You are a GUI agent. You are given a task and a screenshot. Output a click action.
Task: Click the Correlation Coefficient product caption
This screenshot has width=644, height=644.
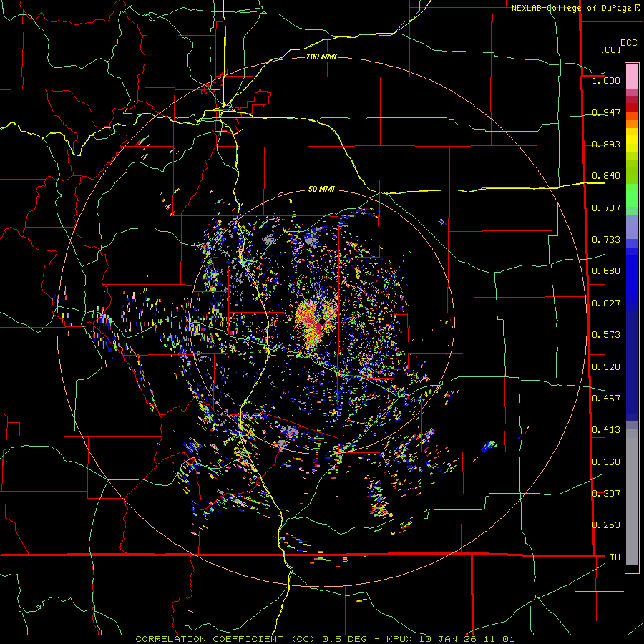coord(225,639)
